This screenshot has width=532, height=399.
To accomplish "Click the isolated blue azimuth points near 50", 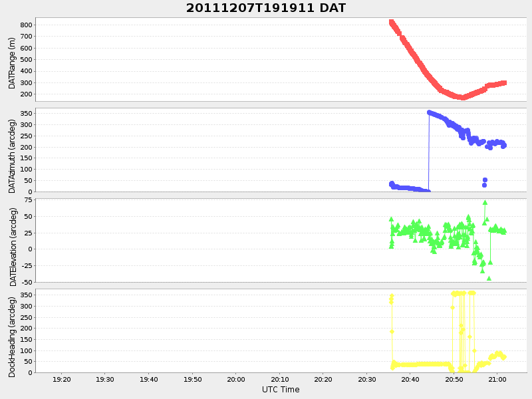I will pos(485,182).
